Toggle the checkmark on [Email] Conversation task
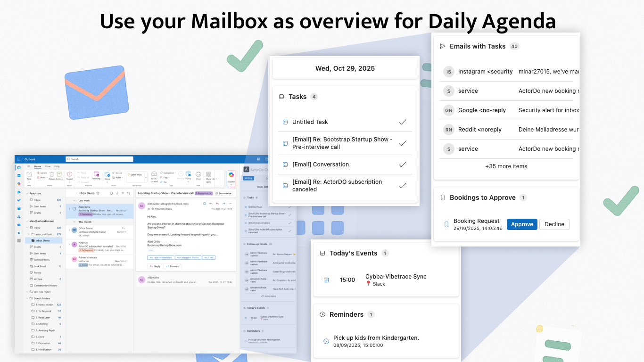The image size is (644, 362). pos(403,164)
